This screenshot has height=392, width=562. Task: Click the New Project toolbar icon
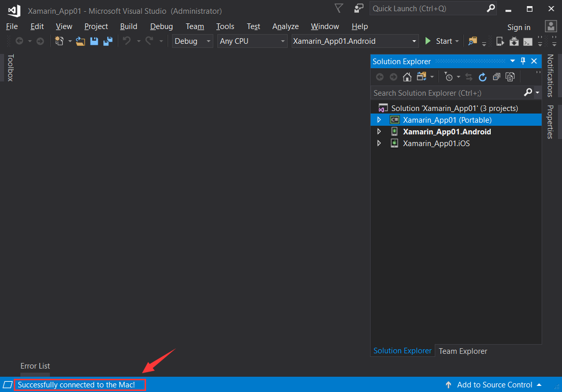pos(59,41)
